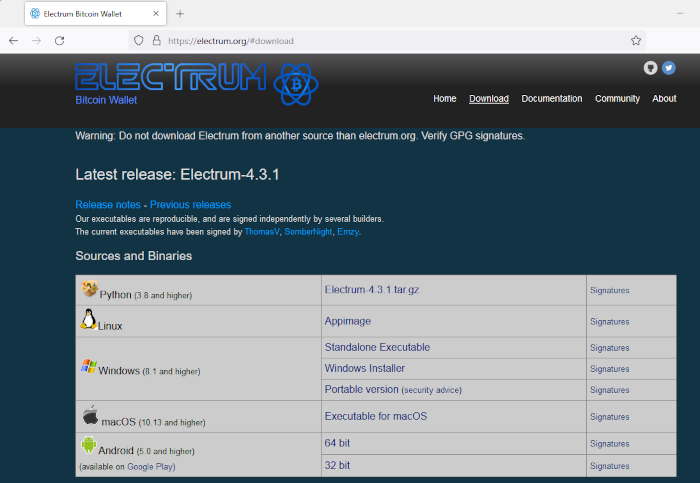Open the Release notes link

108,205
